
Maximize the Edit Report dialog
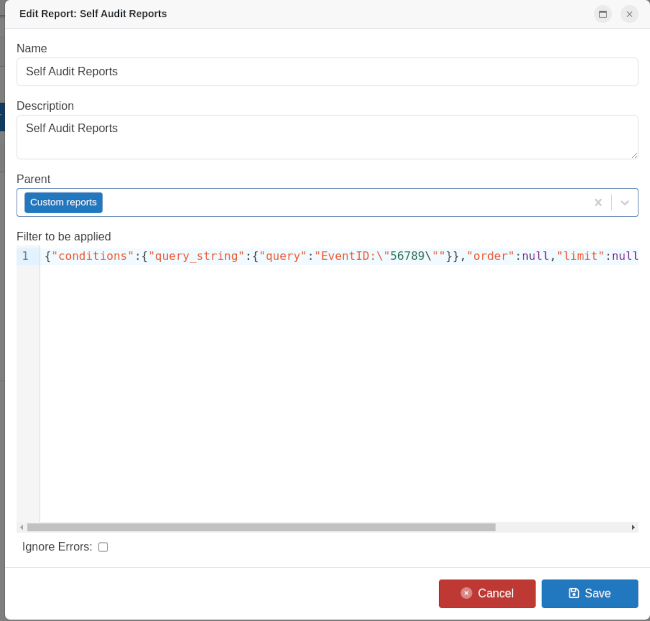click(602, 14)
